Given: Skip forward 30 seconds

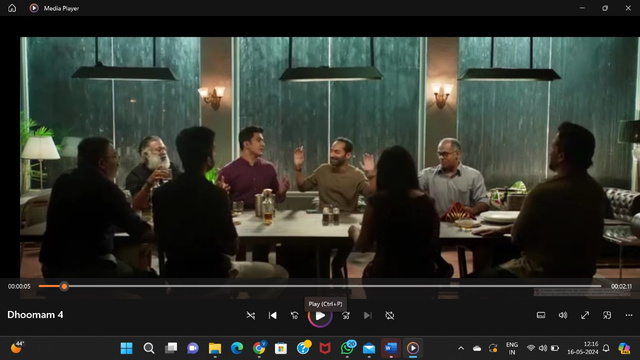Looking at the screenshot, I should click(346, 316).
